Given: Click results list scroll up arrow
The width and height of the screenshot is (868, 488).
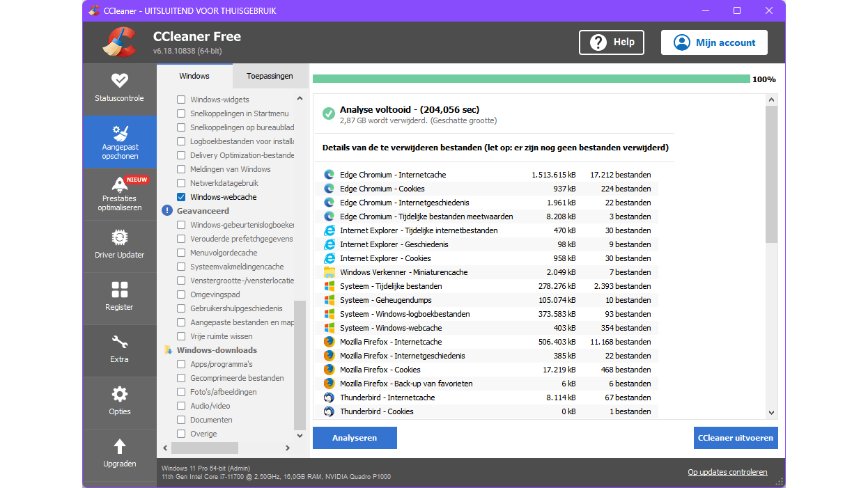Looking at the screenshot, I should click(771, 100).
